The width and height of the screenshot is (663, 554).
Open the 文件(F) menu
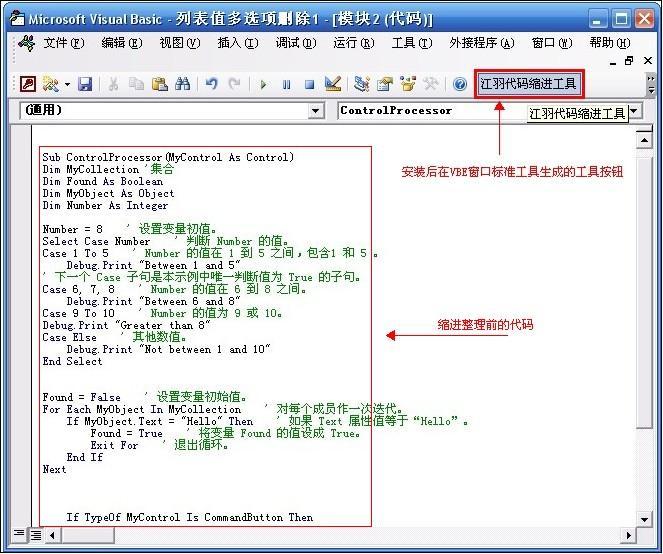[64, 43]
